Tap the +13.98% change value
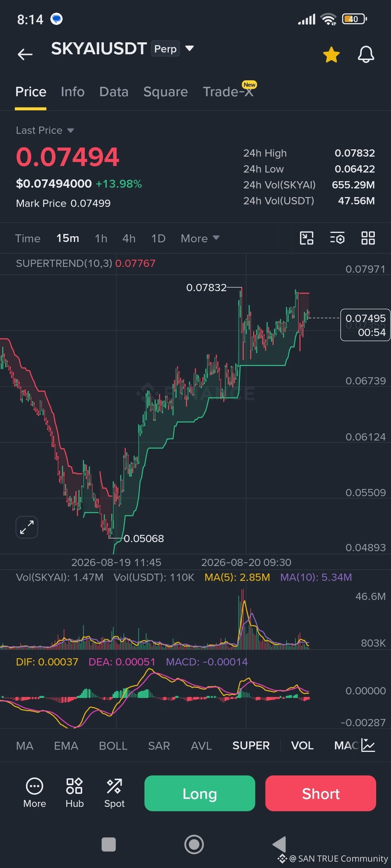The image size is (391, 868). [x=119, y=184]
